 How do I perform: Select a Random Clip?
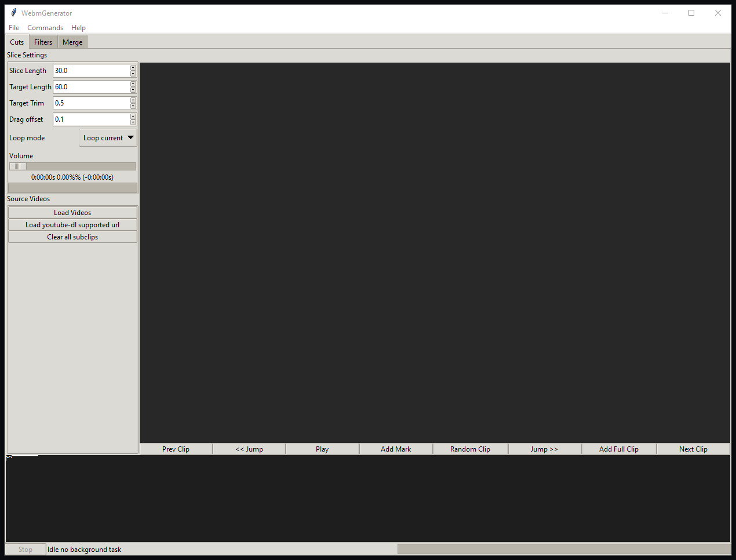(x=470, y=449)
